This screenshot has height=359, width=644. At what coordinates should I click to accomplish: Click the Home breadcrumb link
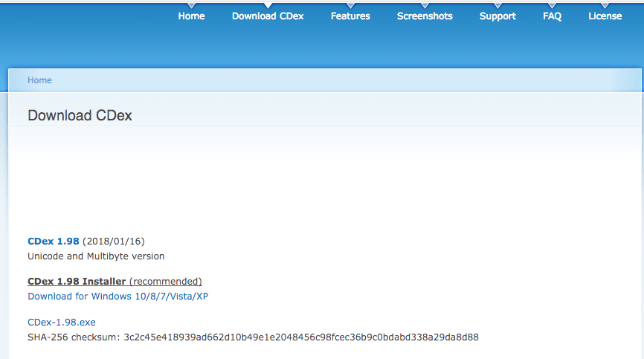(39, 80)
